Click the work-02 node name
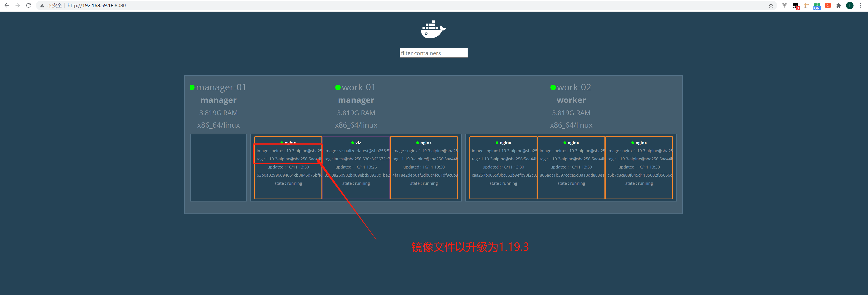 click(574, 87)
